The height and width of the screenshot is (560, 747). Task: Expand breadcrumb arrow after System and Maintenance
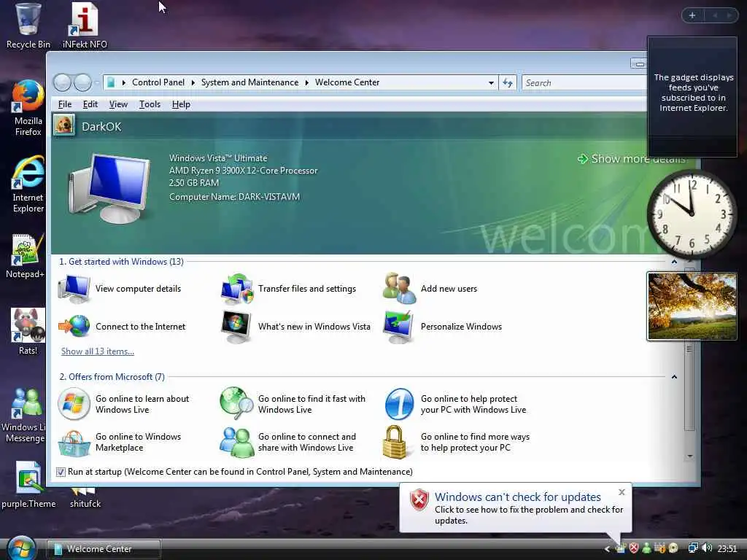(307, 83)
